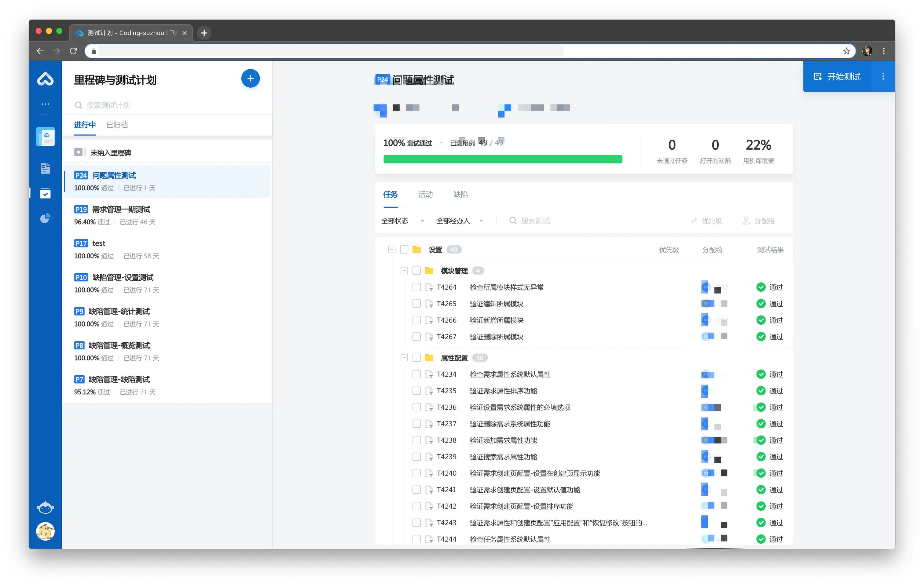Check the box for task T4264
The image size is (924, 587).
click(x=416, y=287)
